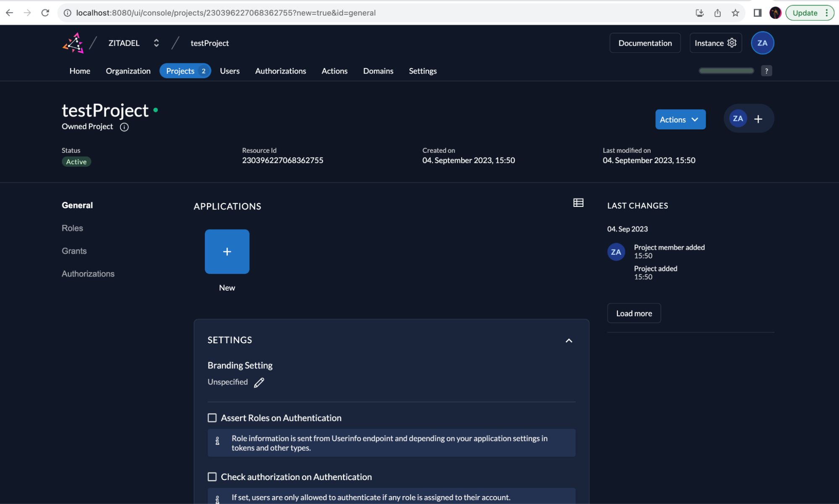The width and height of the screenshot is (839, 504).
Task: Click the progress bar near help icon
Action: [726, 71]
